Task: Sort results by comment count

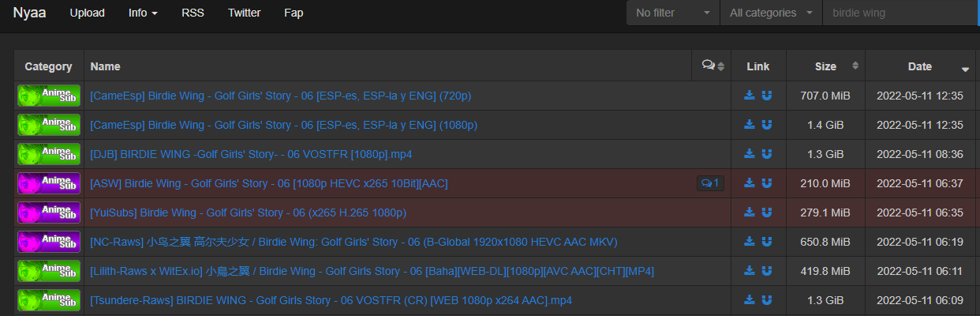Action: click(x=713, y=66)
